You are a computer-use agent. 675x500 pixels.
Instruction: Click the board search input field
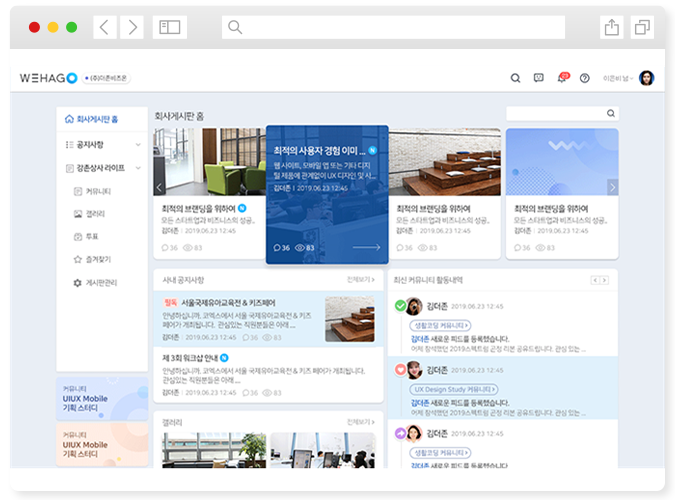click(x=556, y=113)
